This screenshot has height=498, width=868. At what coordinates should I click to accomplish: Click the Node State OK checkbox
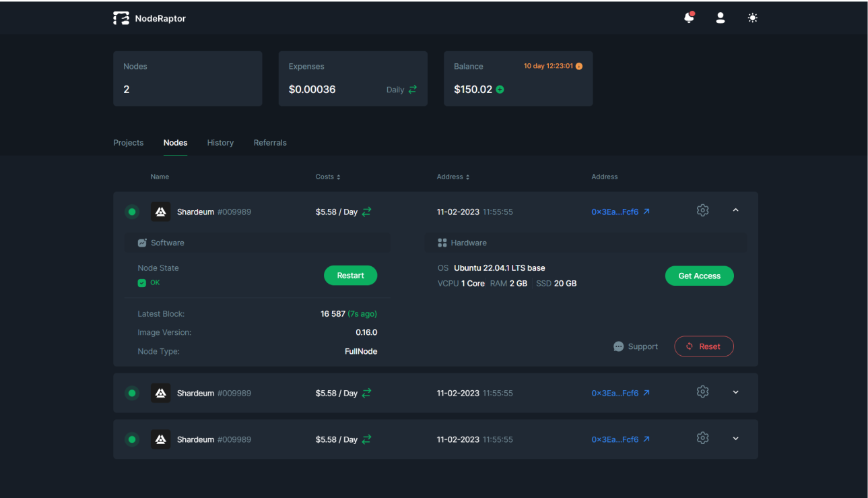click(x=141, y=283)
